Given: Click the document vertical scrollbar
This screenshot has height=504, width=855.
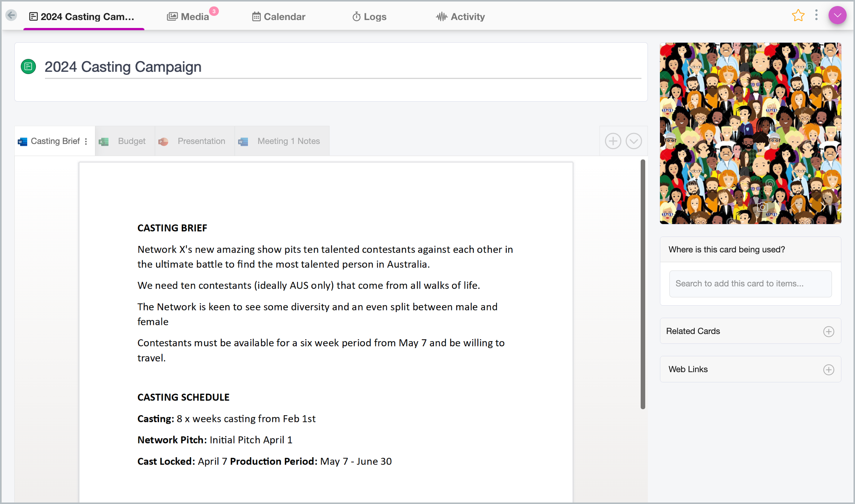Looking at the screenshot, I should click(643, 284).
